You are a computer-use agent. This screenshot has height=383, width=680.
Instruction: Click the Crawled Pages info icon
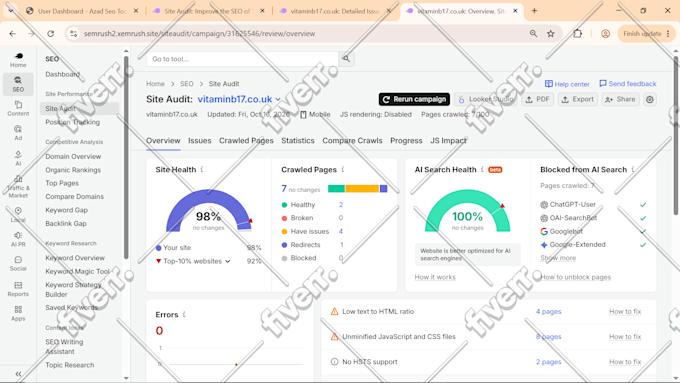point(343,169)
